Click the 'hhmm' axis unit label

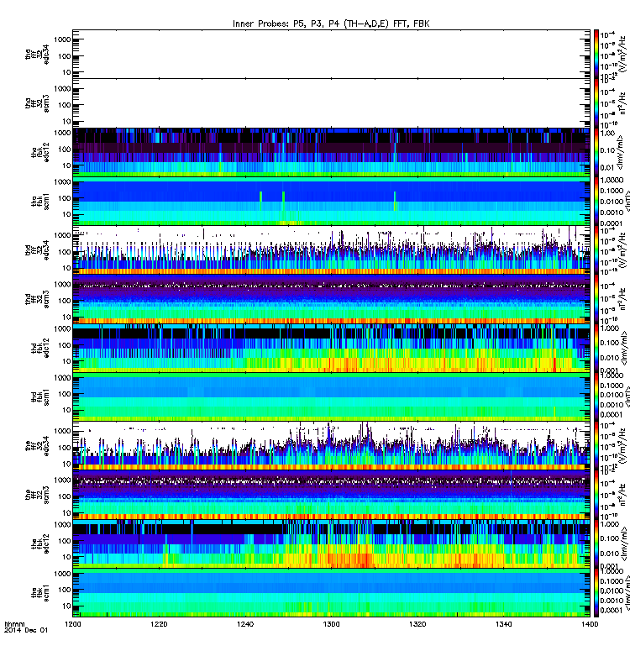click(x=14, y=624)
